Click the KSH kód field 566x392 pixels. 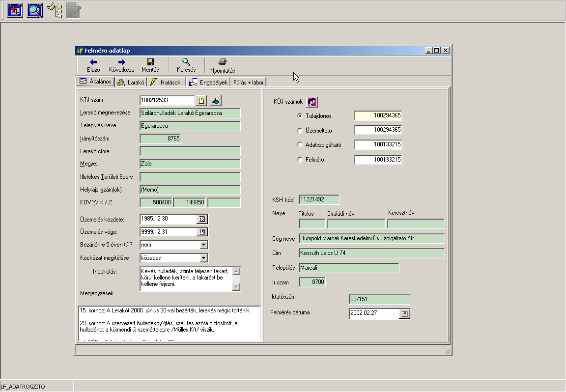319,199
